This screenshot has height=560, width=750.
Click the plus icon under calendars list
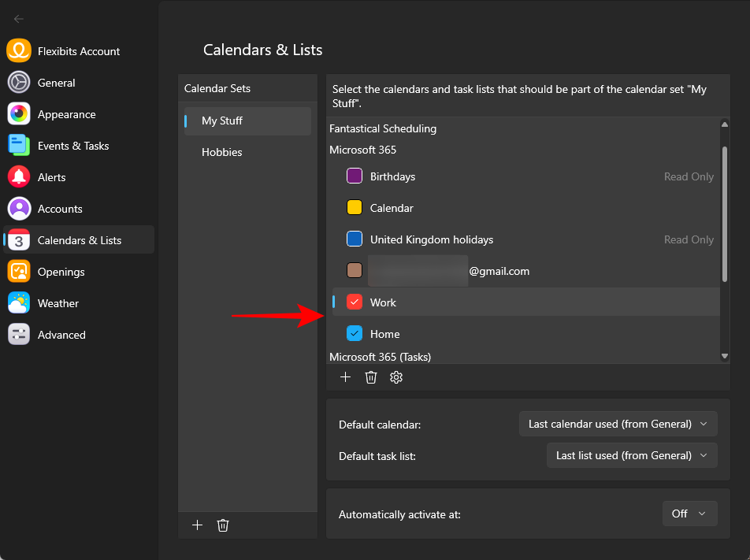345,377
